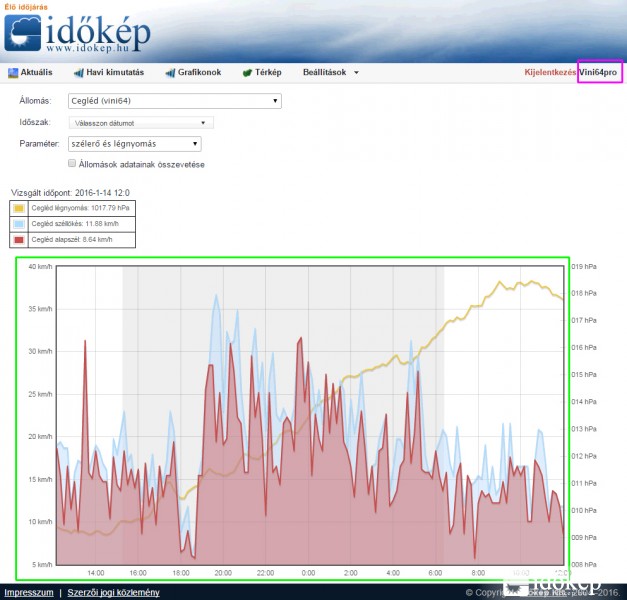Click the Vini64pro username
This screenshot has width=627, height=600.
(600, 73)
